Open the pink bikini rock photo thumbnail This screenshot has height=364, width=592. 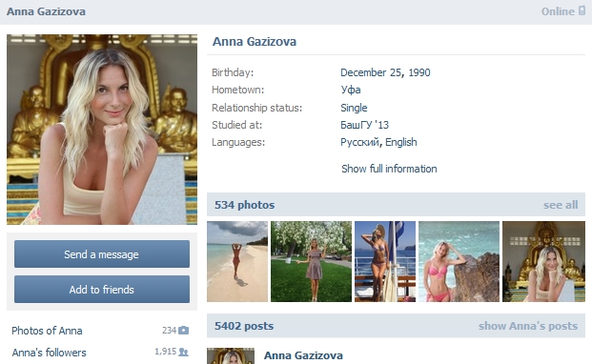click(459, 261)
